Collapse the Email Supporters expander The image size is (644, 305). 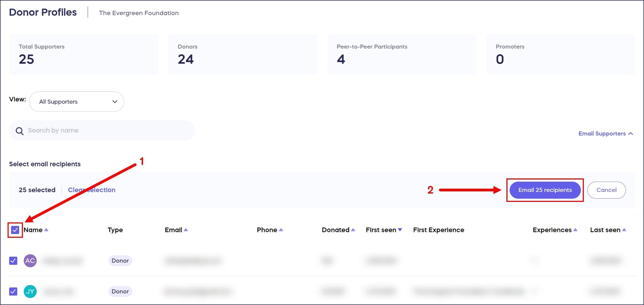605,134
